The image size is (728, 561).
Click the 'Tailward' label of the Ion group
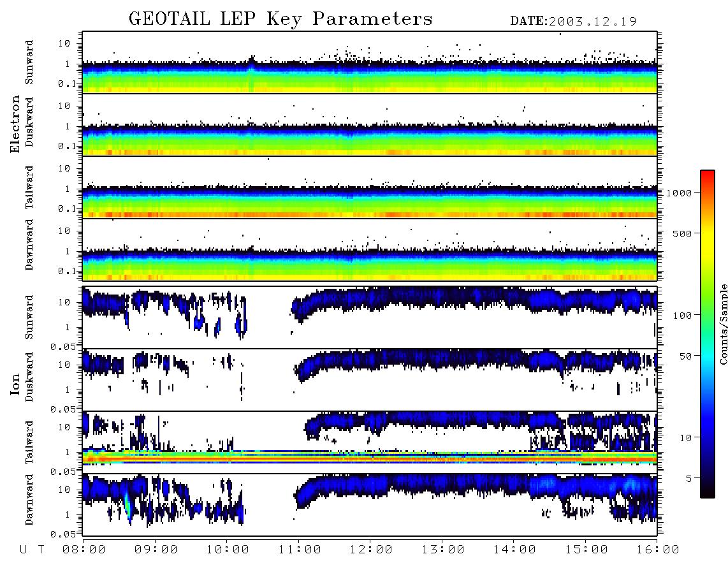29,442
